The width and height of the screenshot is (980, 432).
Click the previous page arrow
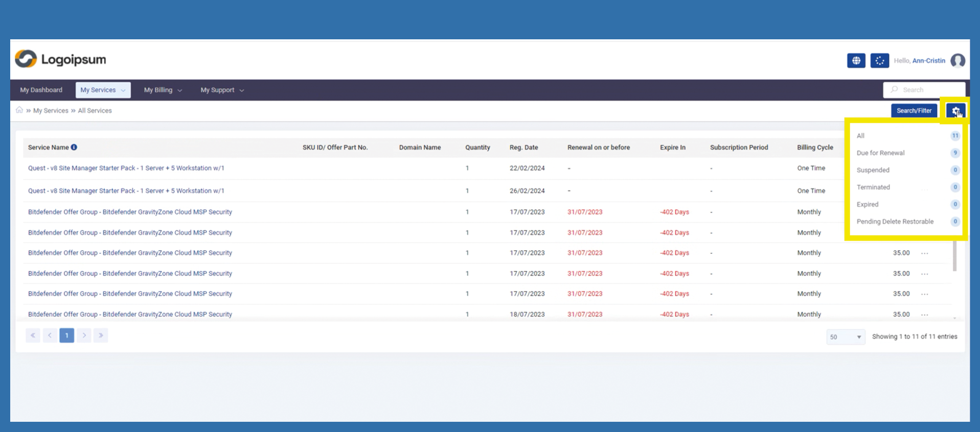(50, 335)
